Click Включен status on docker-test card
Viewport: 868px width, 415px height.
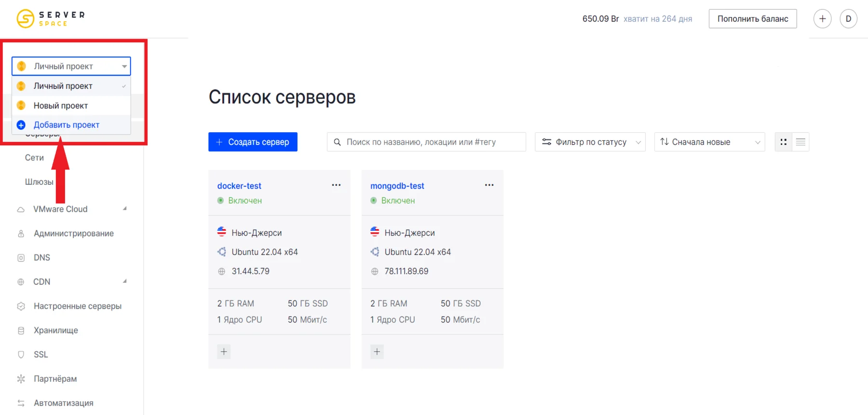point(245,200)
